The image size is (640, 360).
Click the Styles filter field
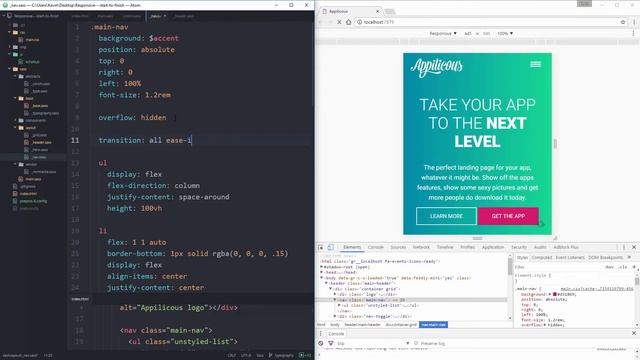(x=557, y=267)
